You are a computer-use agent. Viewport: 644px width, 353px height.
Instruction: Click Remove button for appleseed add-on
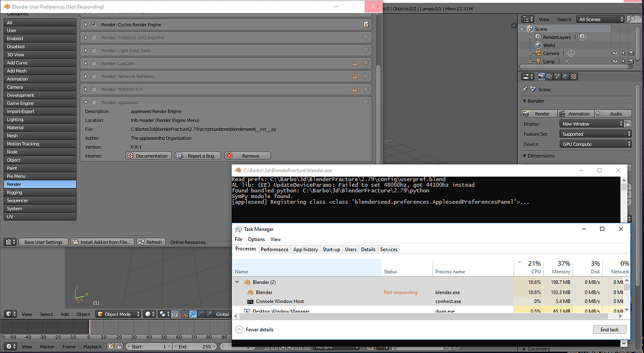point(248,156)
